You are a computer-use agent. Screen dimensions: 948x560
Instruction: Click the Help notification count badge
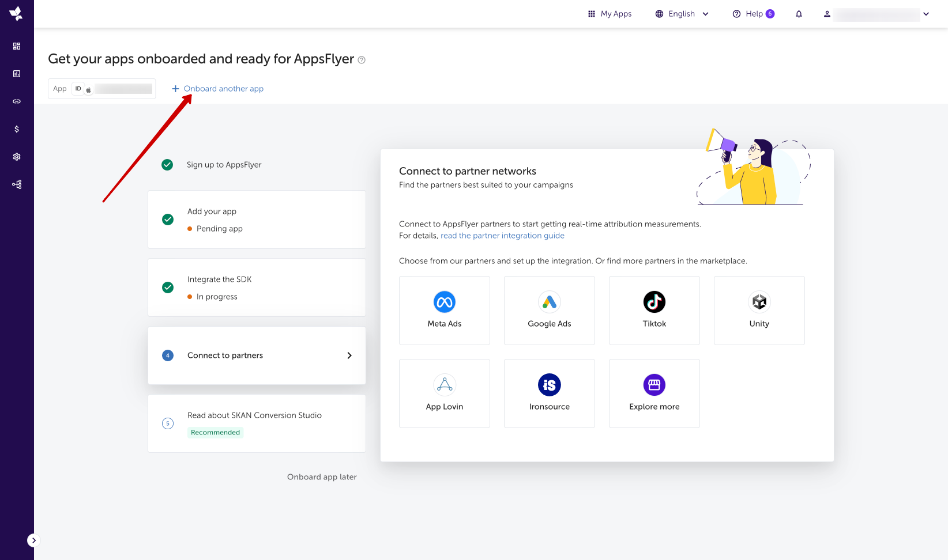(x=770, y=14)
